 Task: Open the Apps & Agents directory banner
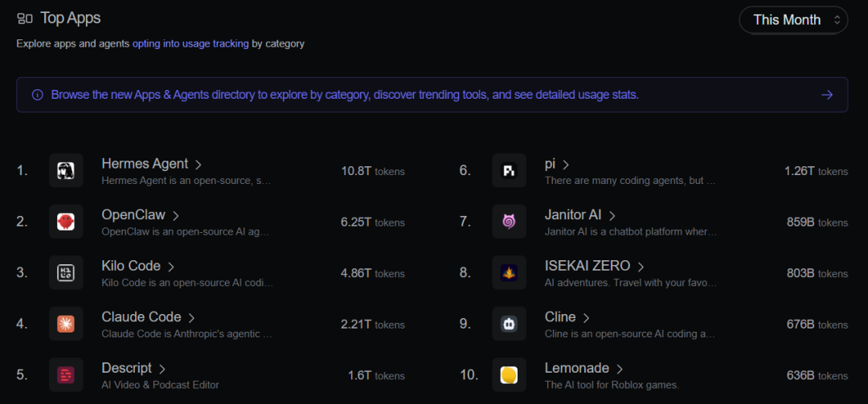[432, 95]
